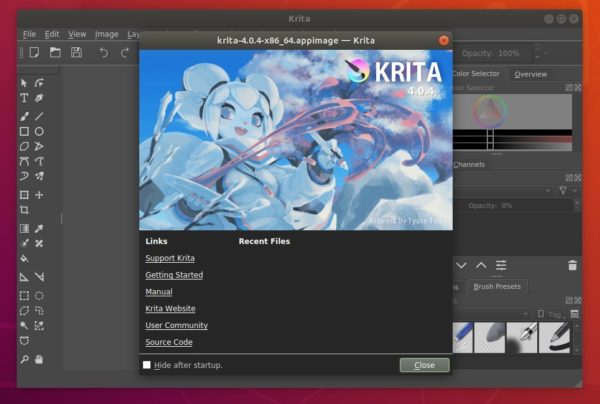Image resolution: width=600 pixels, height=404 pixels.
Task: Click the Open file folder icon
Action: (55, 52)
